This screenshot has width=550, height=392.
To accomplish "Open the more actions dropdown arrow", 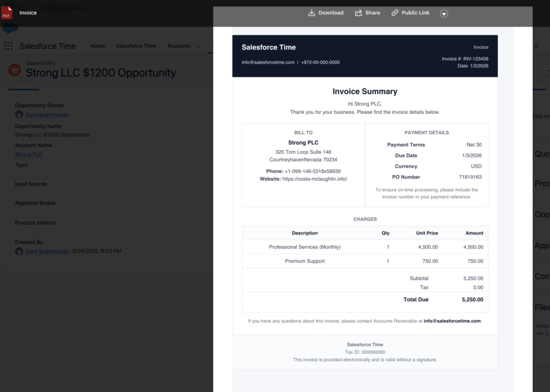I will (444, 13).
